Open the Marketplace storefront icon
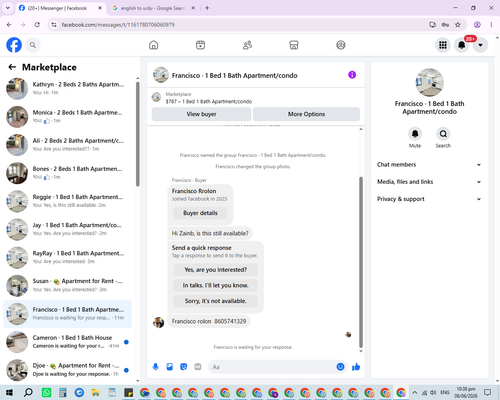Viewport: 500px width, 400px height. point(294,45)
